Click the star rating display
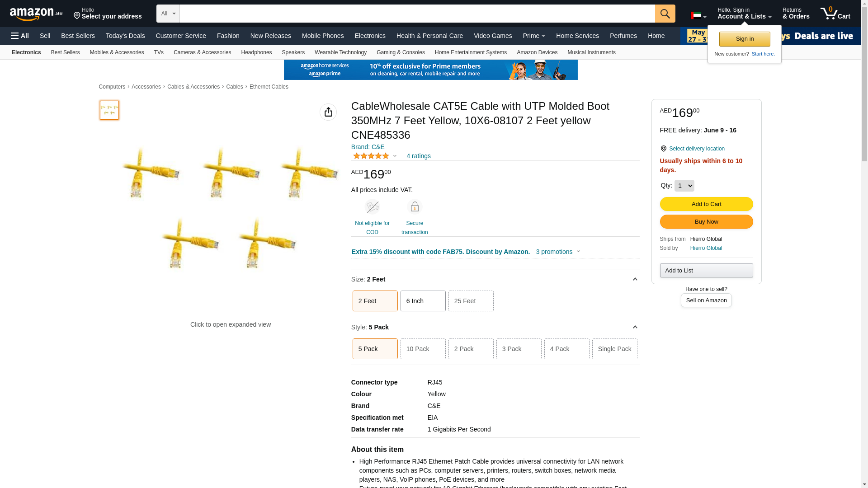 371,156
